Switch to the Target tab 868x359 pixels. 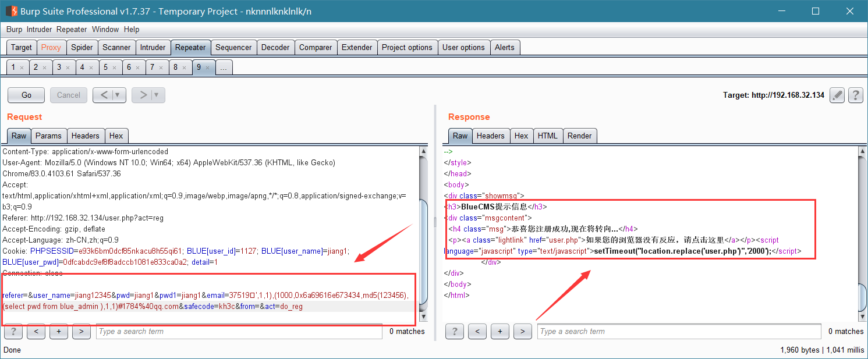22,48
